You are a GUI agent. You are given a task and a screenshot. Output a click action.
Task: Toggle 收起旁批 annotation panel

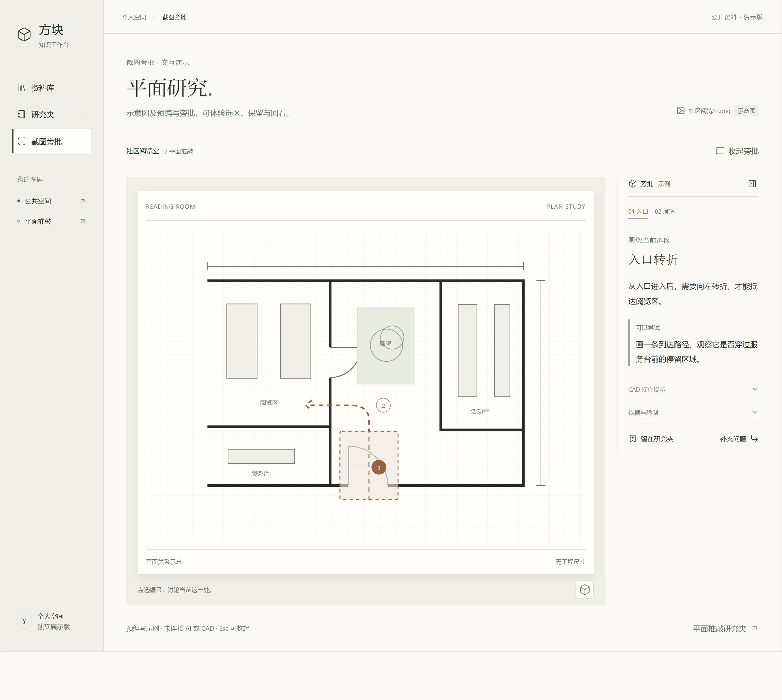point(737,151)
